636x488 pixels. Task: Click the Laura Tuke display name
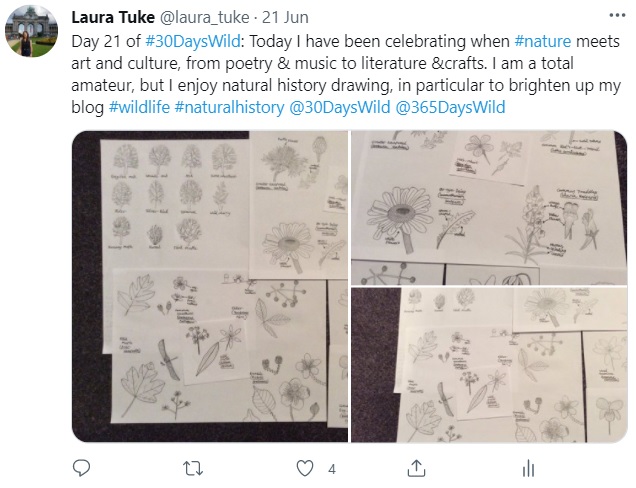[113, 17]
